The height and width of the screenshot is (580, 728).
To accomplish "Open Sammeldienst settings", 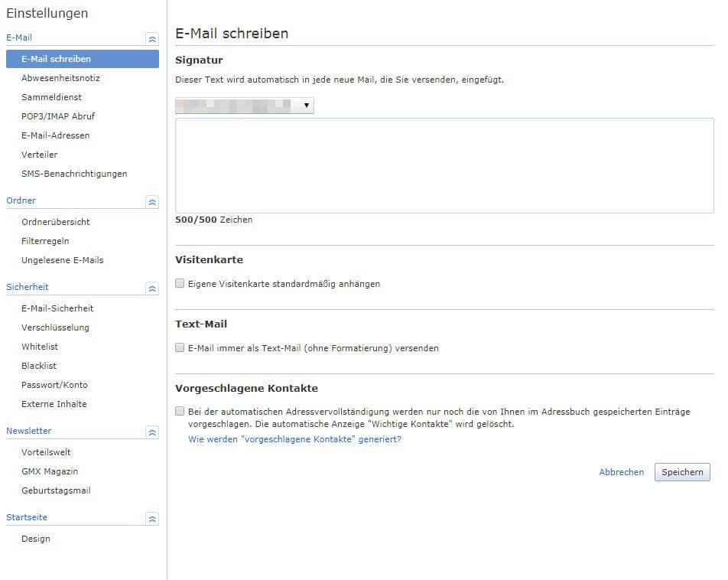I will click(x=51, y=97).
